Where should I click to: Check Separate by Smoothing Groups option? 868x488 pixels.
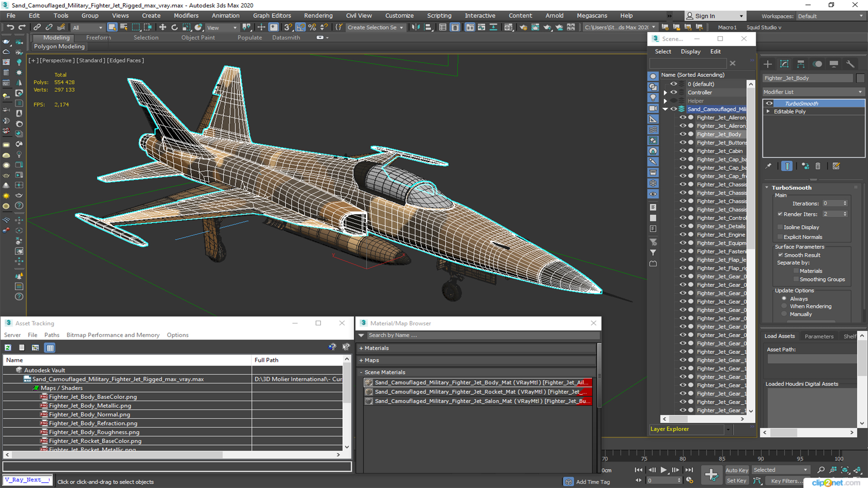pos(796,280)
